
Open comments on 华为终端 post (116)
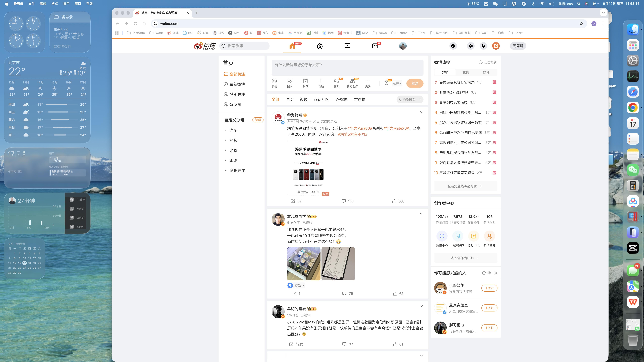click(x=348, y=201)
